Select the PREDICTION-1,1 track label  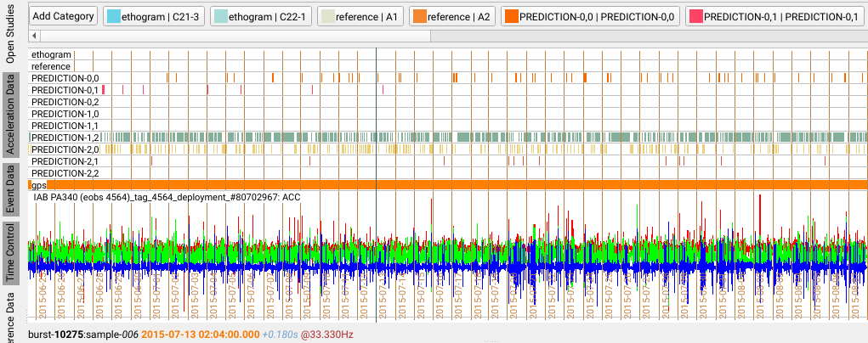[65, 126]
